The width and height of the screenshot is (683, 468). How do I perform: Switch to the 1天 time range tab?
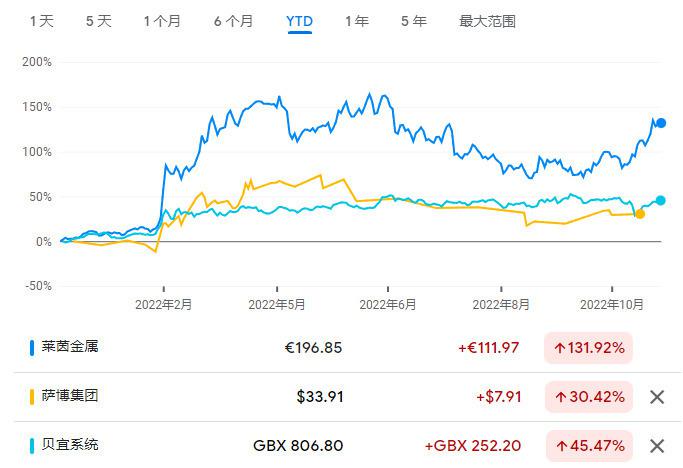(42, 21)
